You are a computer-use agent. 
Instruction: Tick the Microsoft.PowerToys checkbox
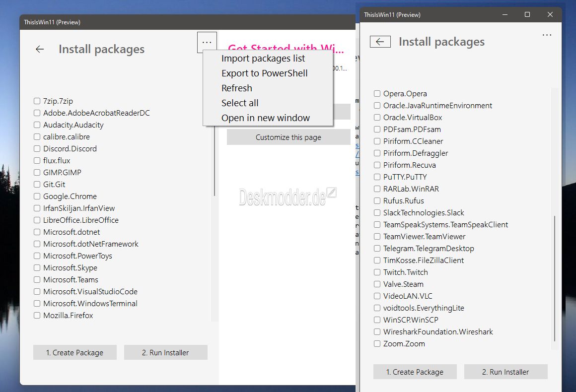[37, 256]
